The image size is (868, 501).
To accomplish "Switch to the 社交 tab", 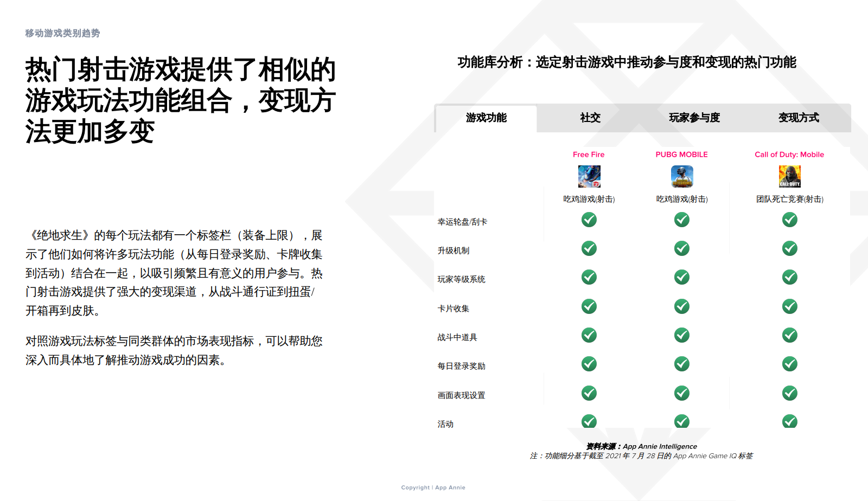I will [x=590, y=118].
